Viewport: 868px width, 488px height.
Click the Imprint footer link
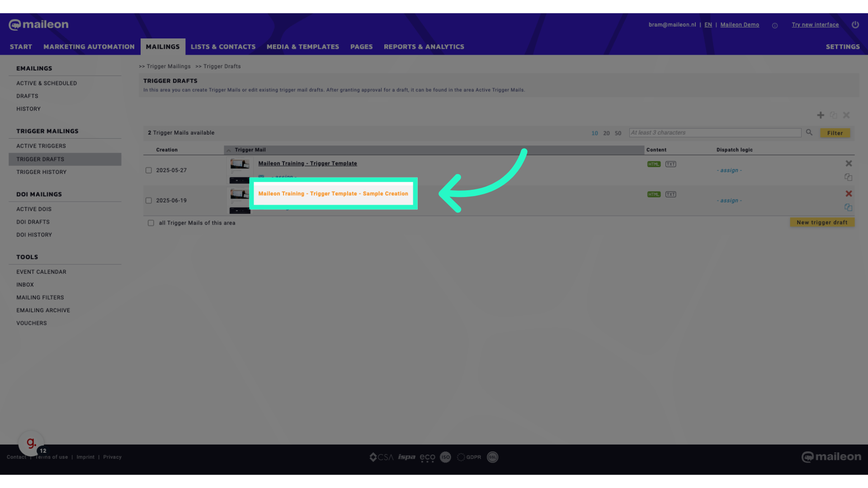(x=85, y=457)
